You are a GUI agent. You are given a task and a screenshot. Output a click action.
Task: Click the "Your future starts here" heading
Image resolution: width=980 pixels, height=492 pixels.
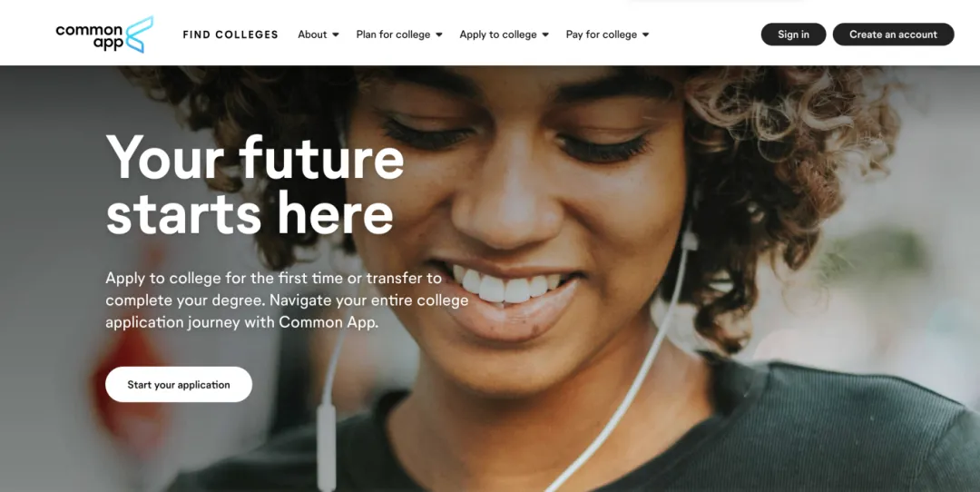255,184
